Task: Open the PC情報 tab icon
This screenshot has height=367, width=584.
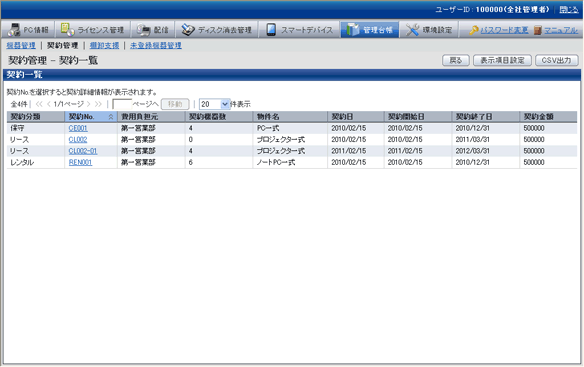Action: click(x=14, y=30)
